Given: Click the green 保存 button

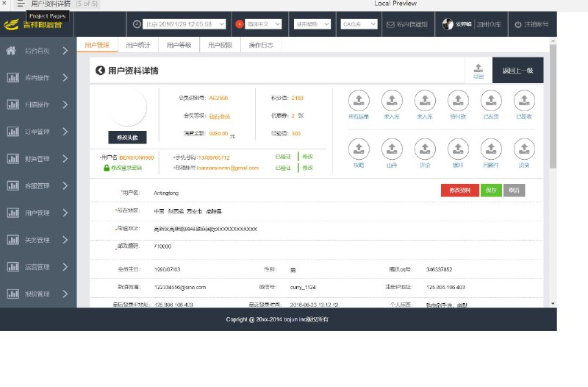Looking at the screenshot, I should 491,191.
